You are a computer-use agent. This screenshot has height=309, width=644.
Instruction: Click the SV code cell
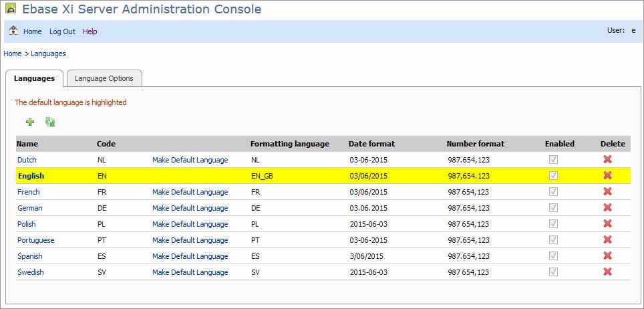102,272
